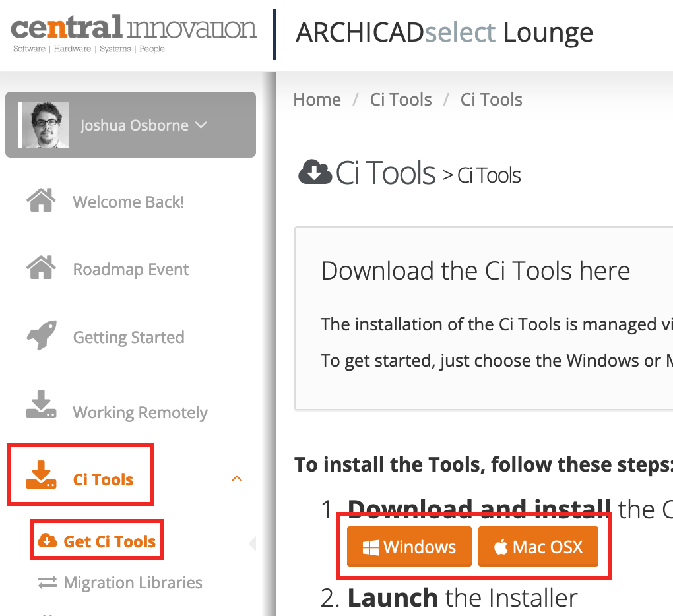This screenshot has height=616, width=673.
Task: Expand the Joshua Osborne account dropdown
Action: [201, 125]
